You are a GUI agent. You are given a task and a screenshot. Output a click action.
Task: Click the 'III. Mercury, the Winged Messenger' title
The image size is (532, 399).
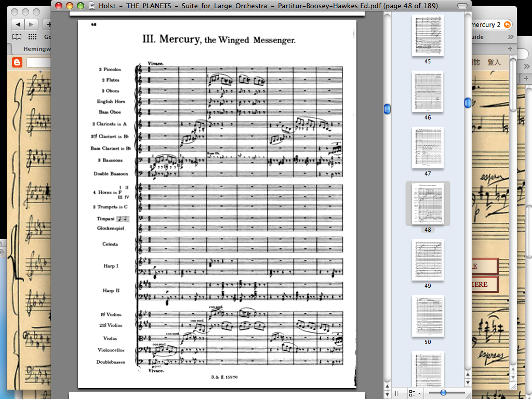click(219, 39)
